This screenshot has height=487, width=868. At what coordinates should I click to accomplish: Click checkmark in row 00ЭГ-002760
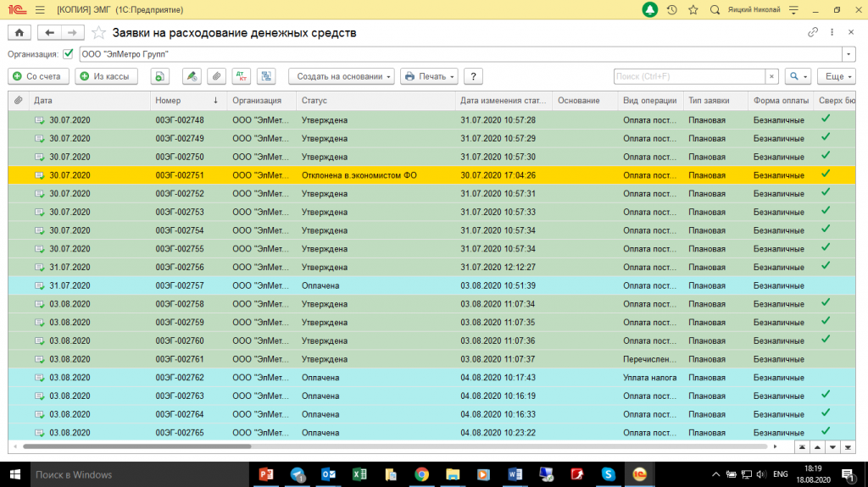click(826, 340)
